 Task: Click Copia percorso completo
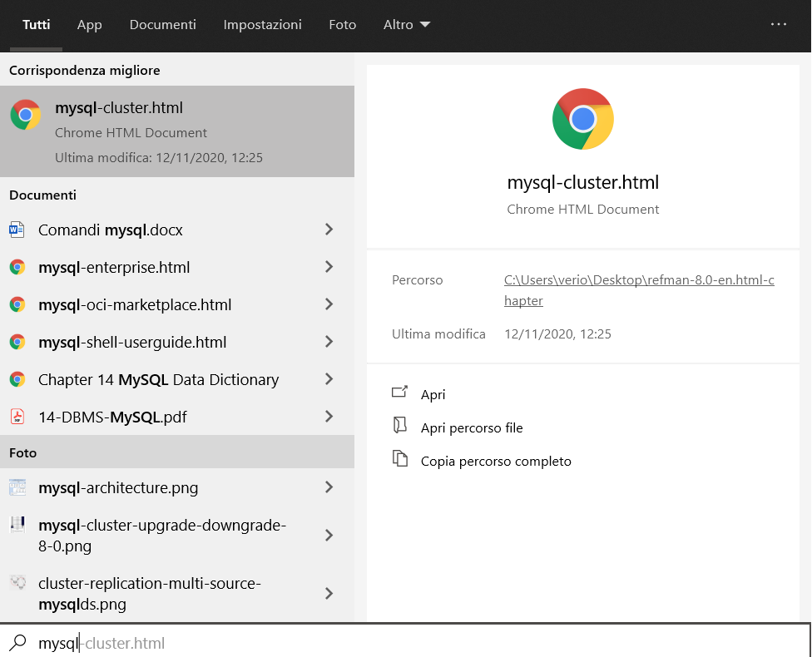pyautogui.click(x=496, y=462)
